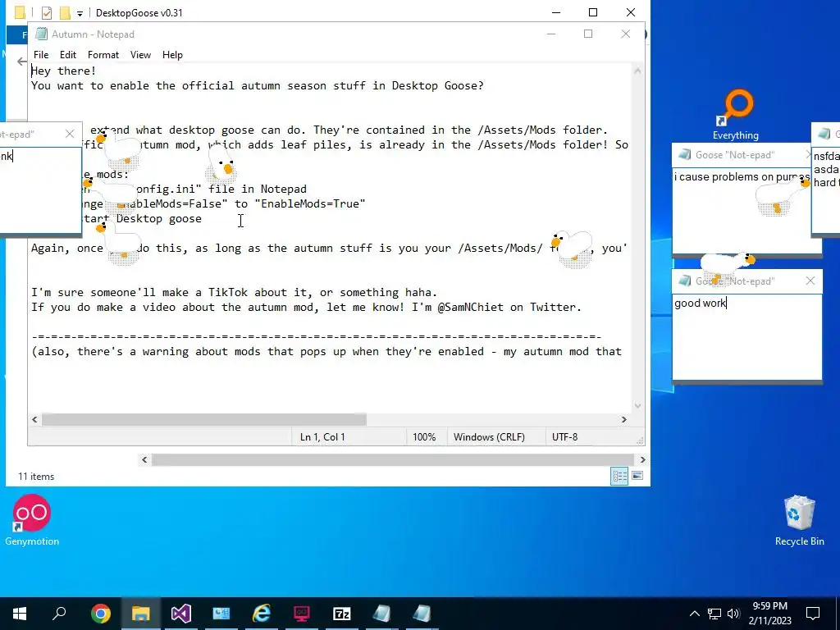Click the Autumn - Notepad title bar icon
840x630 pixels.
[41, 34]
